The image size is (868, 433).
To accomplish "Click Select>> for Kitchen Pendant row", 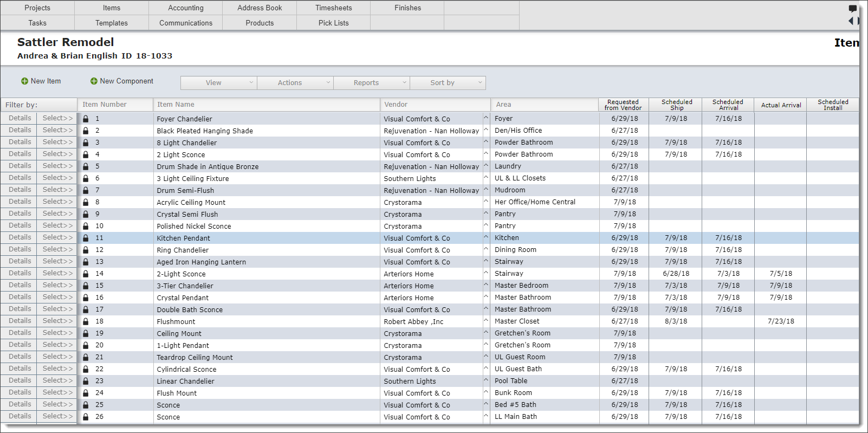I will pos(57,237).
